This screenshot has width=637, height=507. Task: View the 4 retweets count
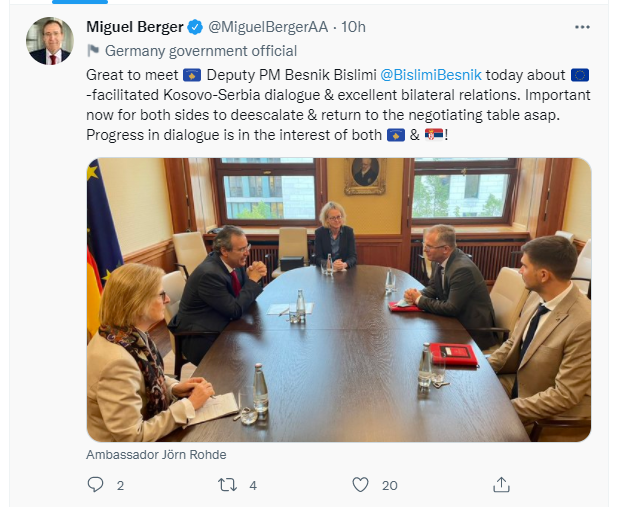click(253, 485)
